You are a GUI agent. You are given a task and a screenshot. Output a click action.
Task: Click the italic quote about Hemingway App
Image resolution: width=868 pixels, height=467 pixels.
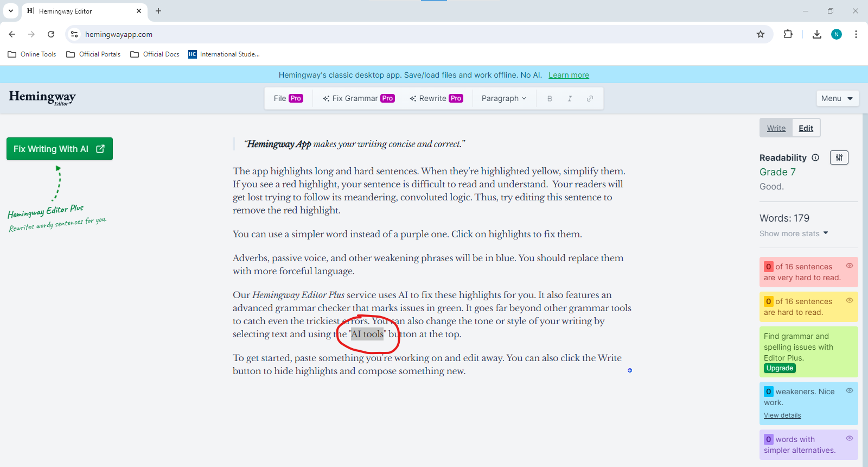[355, 144]
